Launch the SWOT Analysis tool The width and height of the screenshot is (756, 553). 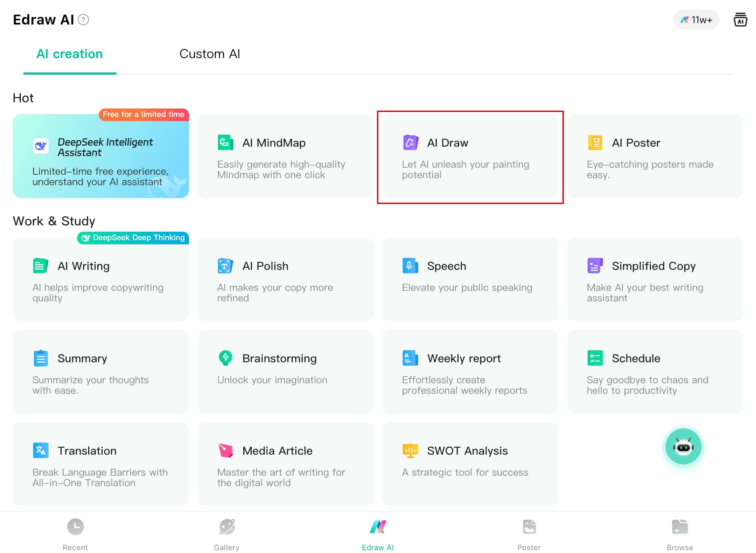pos(470,464)
